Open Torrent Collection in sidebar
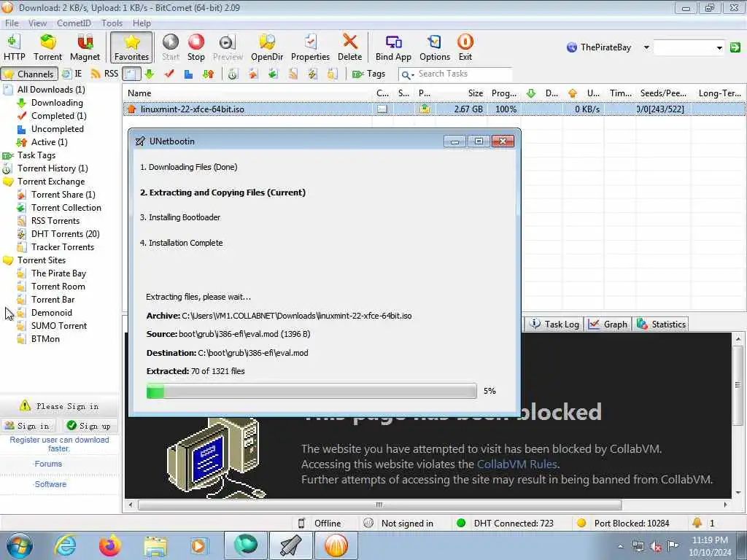 click(66, 208)
